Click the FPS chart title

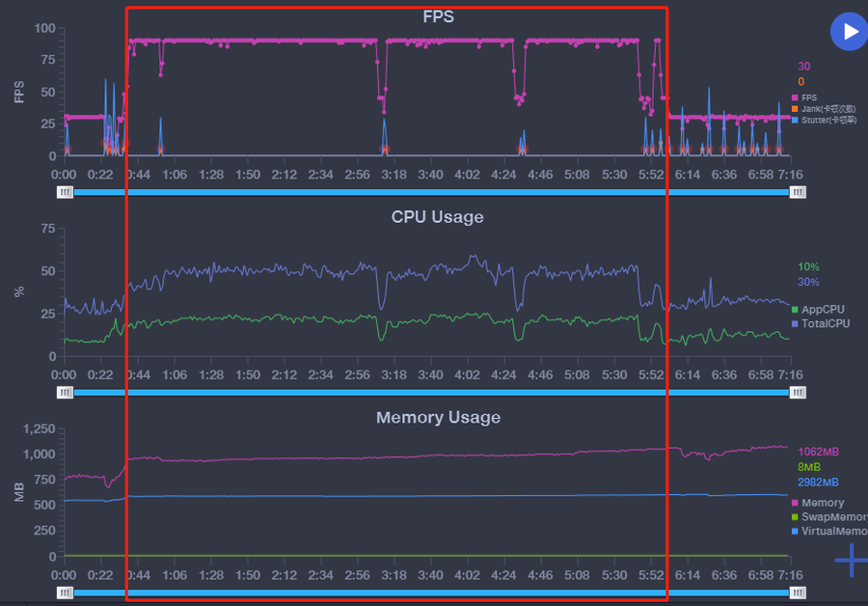coord(438,17)
